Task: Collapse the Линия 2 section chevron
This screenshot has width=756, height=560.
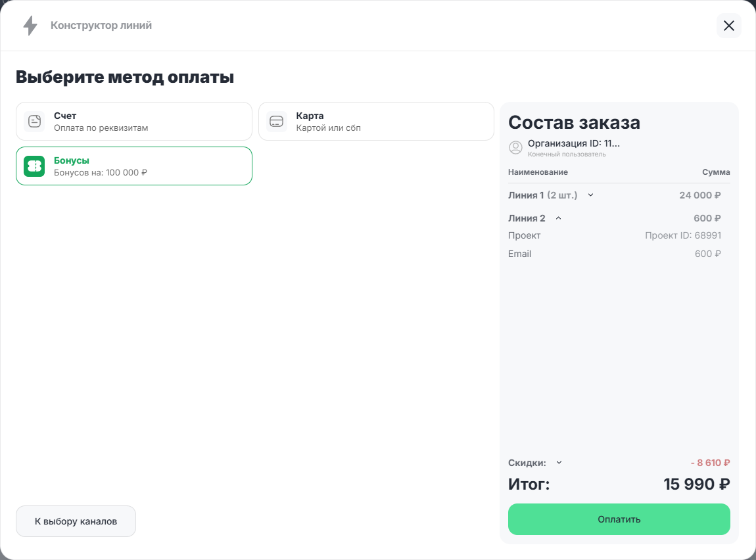Action: [558, 218]
